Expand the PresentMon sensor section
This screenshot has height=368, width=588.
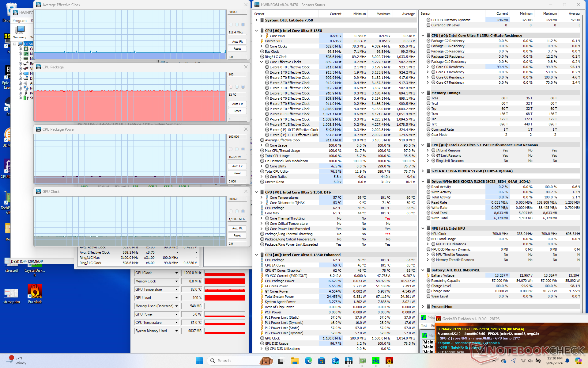coord(423,307)
